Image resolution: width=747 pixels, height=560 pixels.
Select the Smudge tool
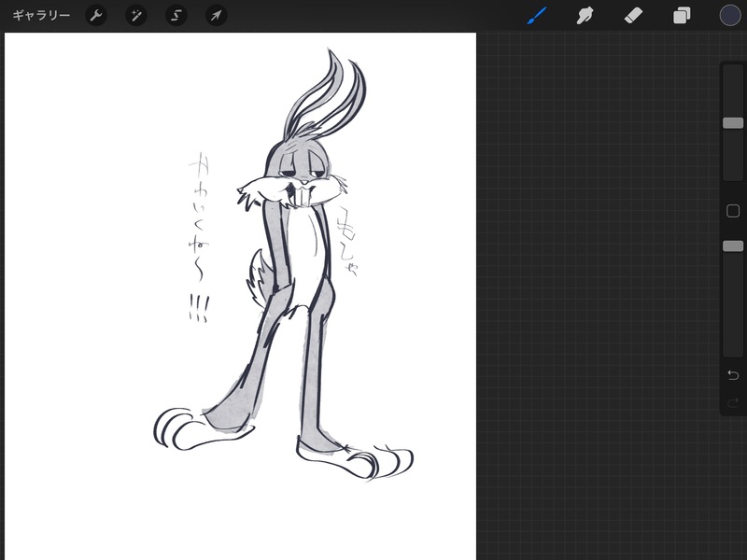click(585, 16)
